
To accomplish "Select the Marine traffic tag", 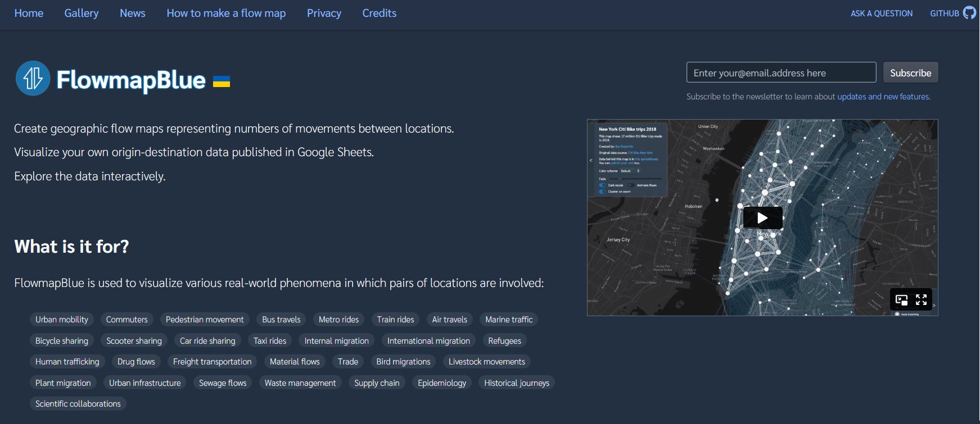I will [509, 320].
